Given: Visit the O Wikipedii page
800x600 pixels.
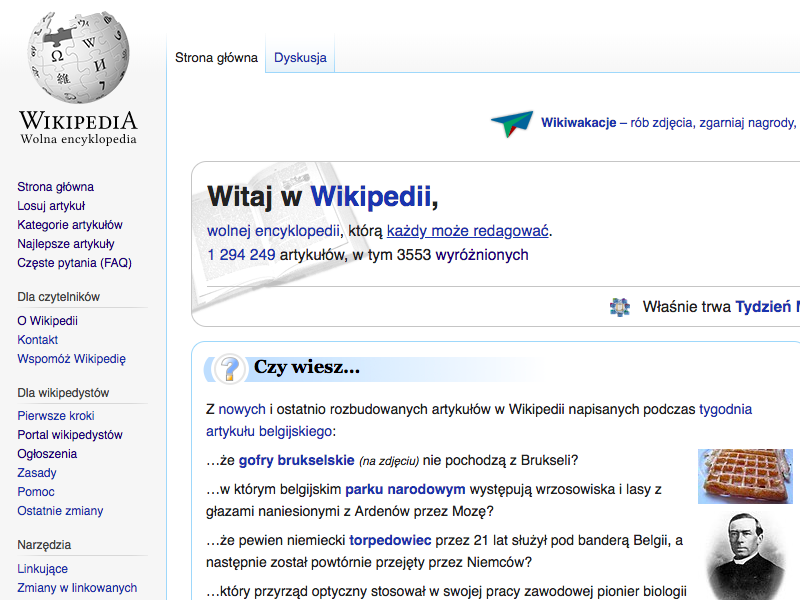Looking at the screenshot, I should coord(47,320).
